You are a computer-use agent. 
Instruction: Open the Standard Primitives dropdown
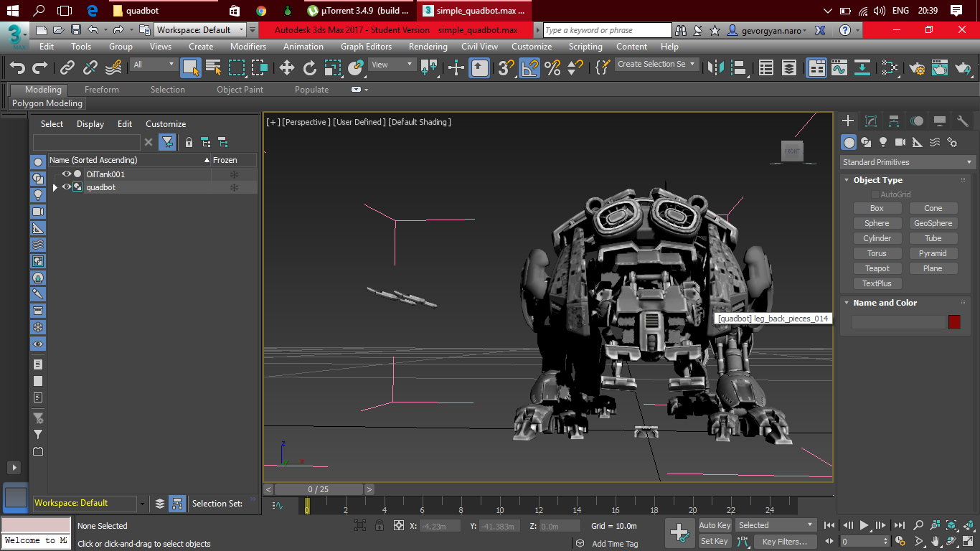(x=908, y=162)
